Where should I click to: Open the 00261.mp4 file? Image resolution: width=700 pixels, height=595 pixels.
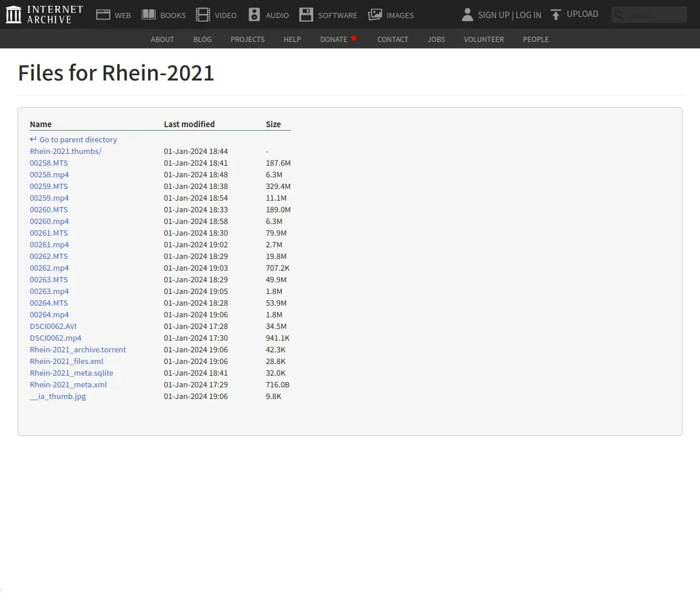pyautogui.click(x=49, y=244)
